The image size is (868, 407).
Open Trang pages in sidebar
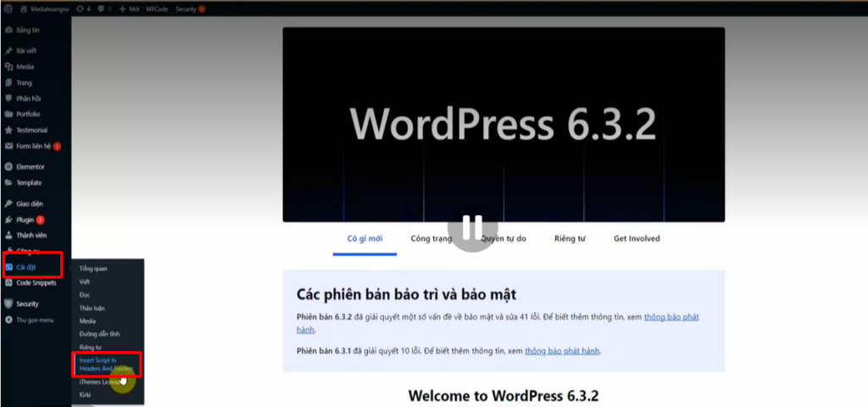pyautogui.click(x=19, y=82)
